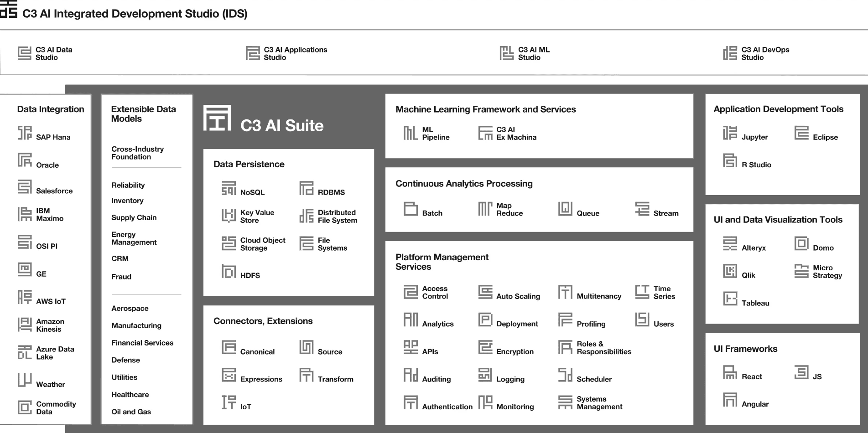Select the Multitenancy label
The image size is (868, 433).
tap(599, 296)
